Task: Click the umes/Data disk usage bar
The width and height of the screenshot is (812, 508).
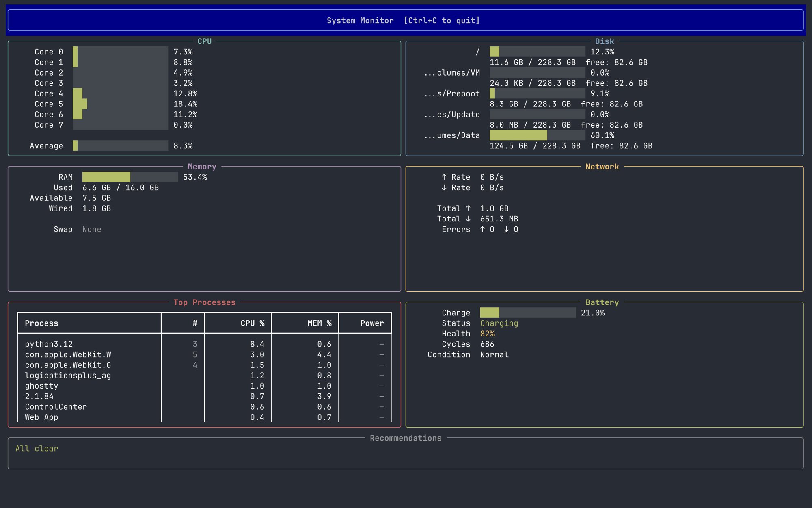Action: 538,135
